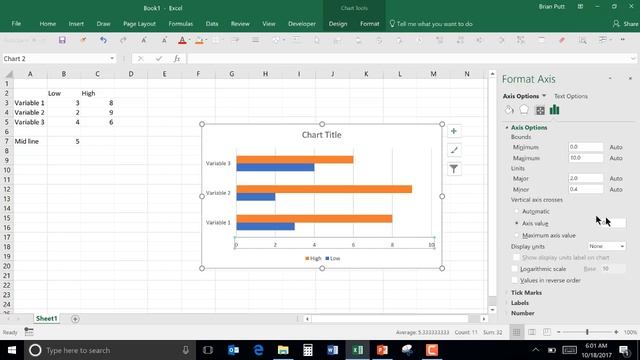The image size is (640, 360).
Task: Click the Sheet1 tab
Action: click(47, 318)
